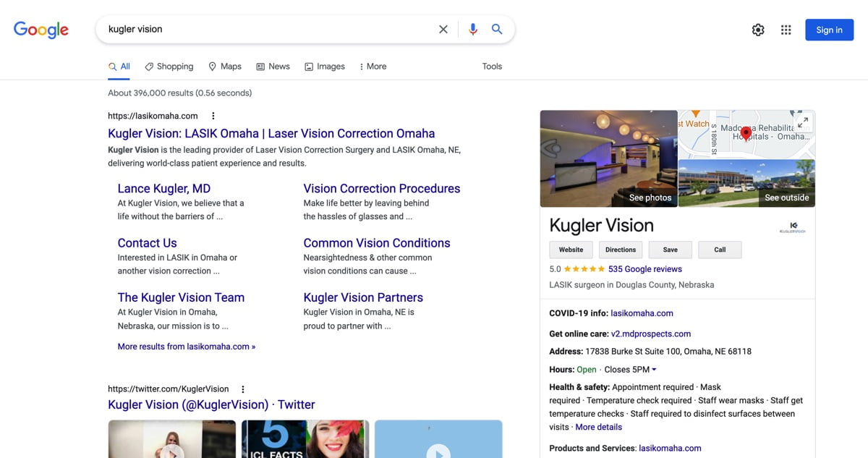Click the Website button in the panel

coord(571,250)
